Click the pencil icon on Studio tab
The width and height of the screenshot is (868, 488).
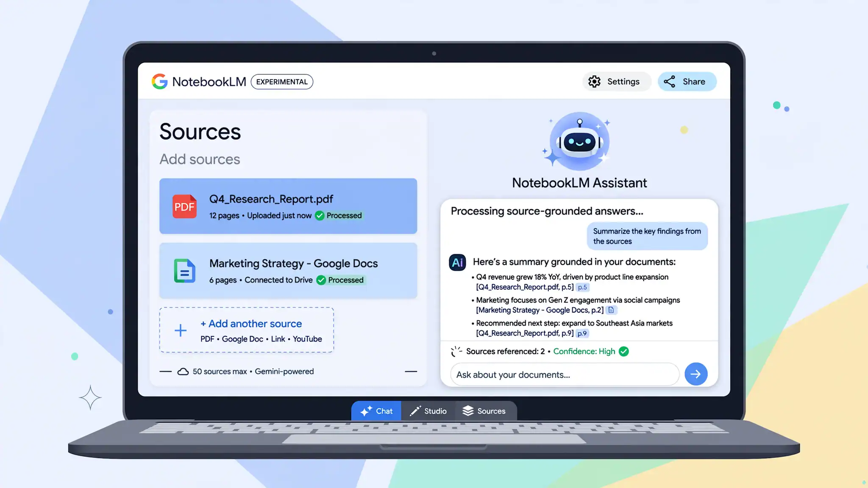[415, 411]
